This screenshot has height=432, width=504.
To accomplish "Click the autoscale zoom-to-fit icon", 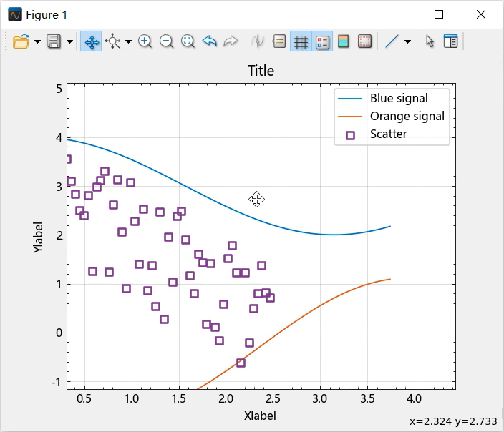I will (x=188, y=41).
